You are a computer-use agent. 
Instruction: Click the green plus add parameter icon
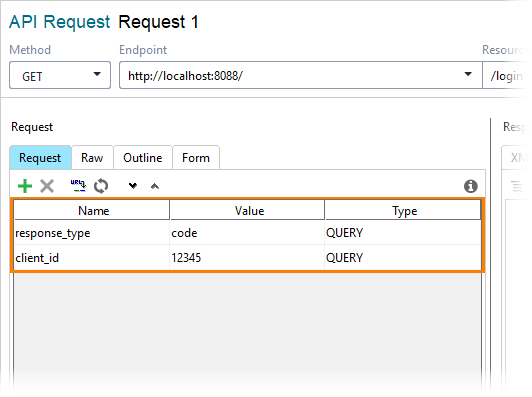pos(25,186)
